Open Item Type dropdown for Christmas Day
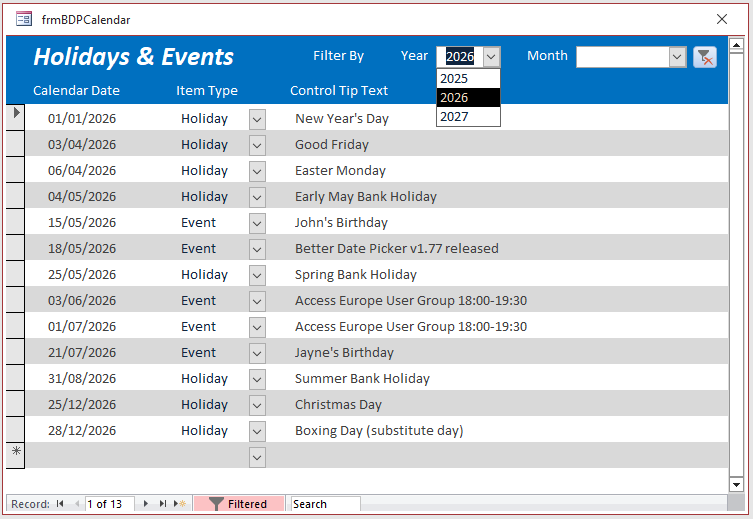The image size is (753, 519). coord(257,405)
